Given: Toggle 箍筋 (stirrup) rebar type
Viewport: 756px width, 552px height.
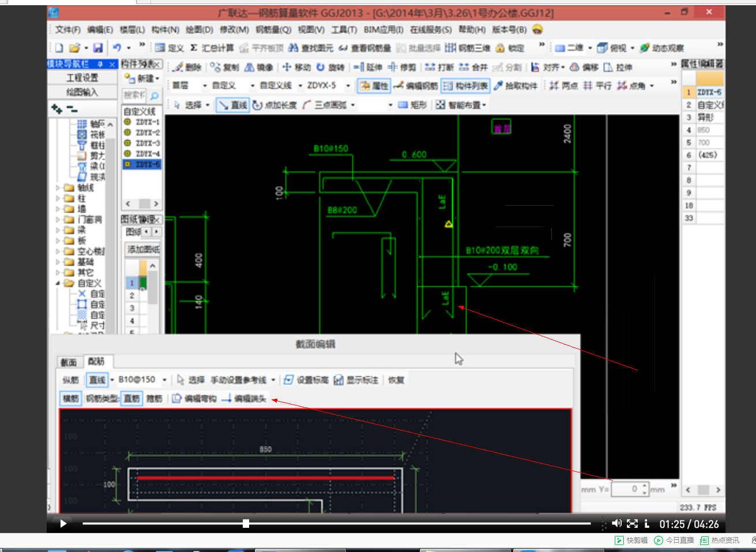Looking at the screenshot, I should click(155, 398).
